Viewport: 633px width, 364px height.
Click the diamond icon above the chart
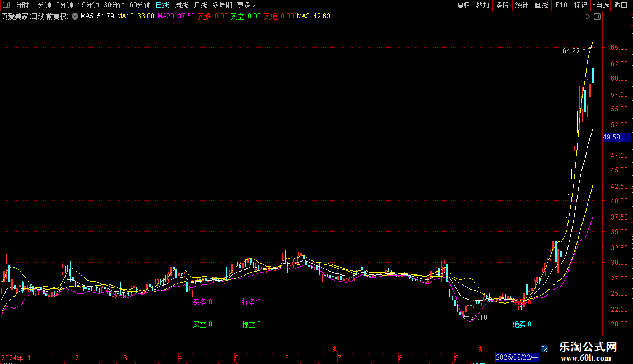tap(587, 17)
